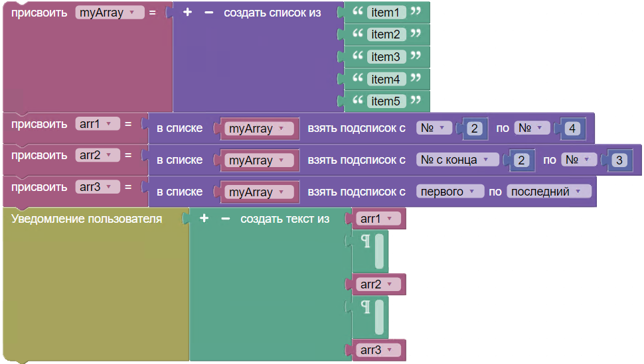Screen dimensions: 644x364
Task: Open '№ с конца' dropdown
Action: (457, 160)
